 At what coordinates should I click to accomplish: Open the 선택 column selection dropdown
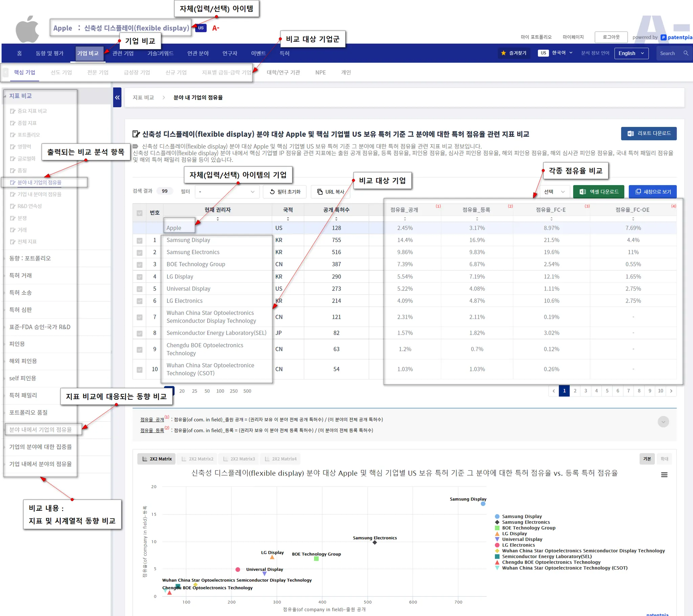(554, 192)
